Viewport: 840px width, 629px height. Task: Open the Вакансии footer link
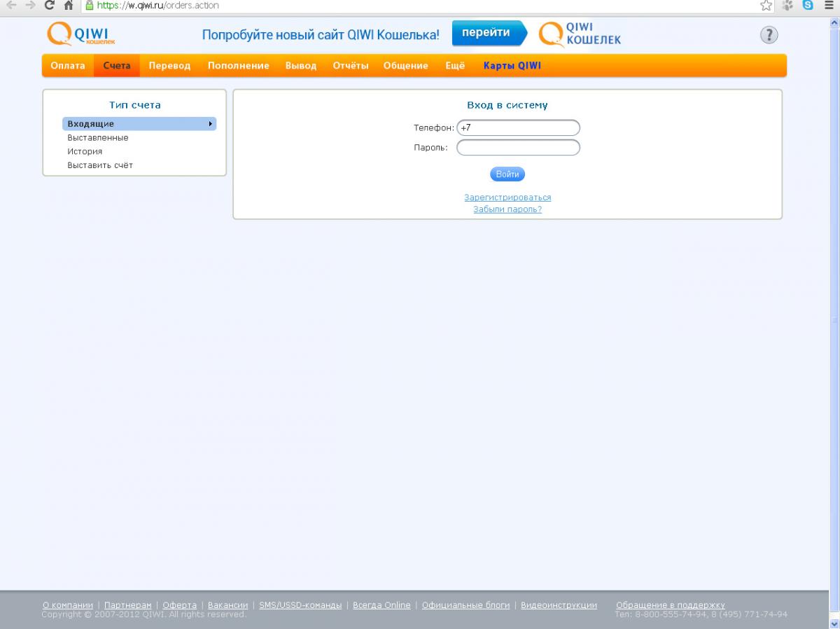[228, 605]
